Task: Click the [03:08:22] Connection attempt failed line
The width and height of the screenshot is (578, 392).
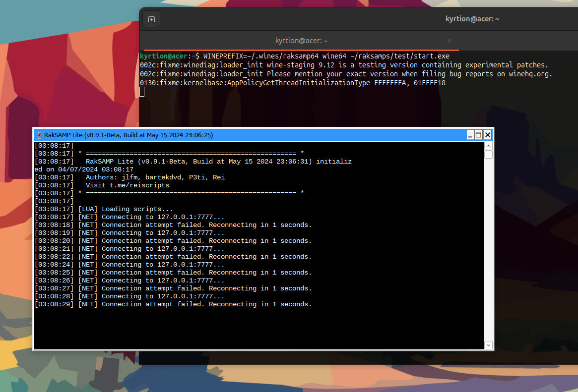Action: (x=173, y=257)
